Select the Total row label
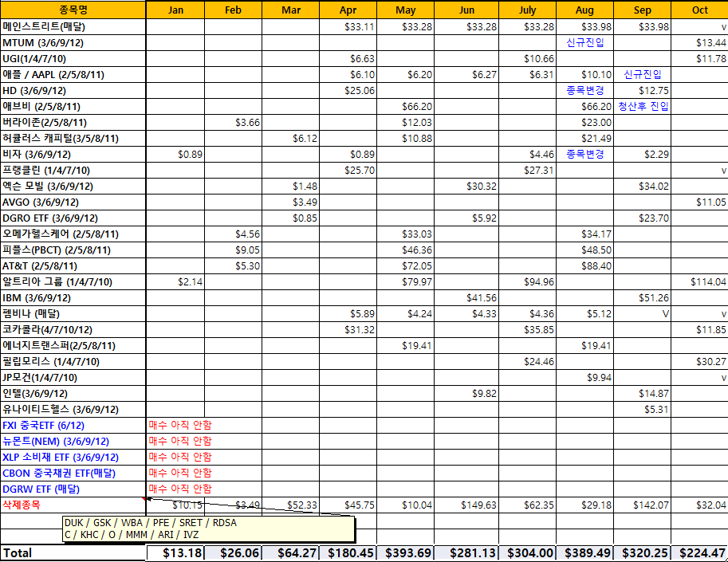Screen dimensions: 728x562 point(73,552)
